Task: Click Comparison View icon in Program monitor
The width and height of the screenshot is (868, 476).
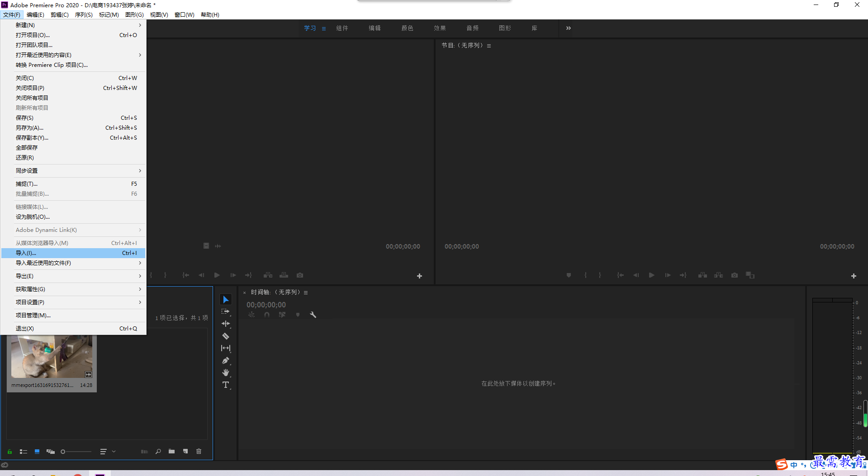Action: click(750, 275)
